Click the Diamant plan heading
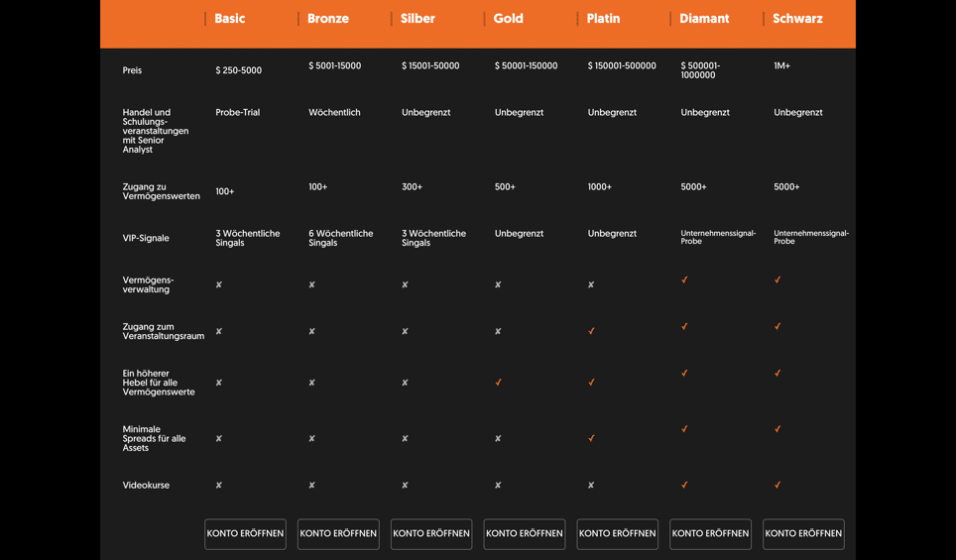Viewport: 956px width, 560px height. 704,19
